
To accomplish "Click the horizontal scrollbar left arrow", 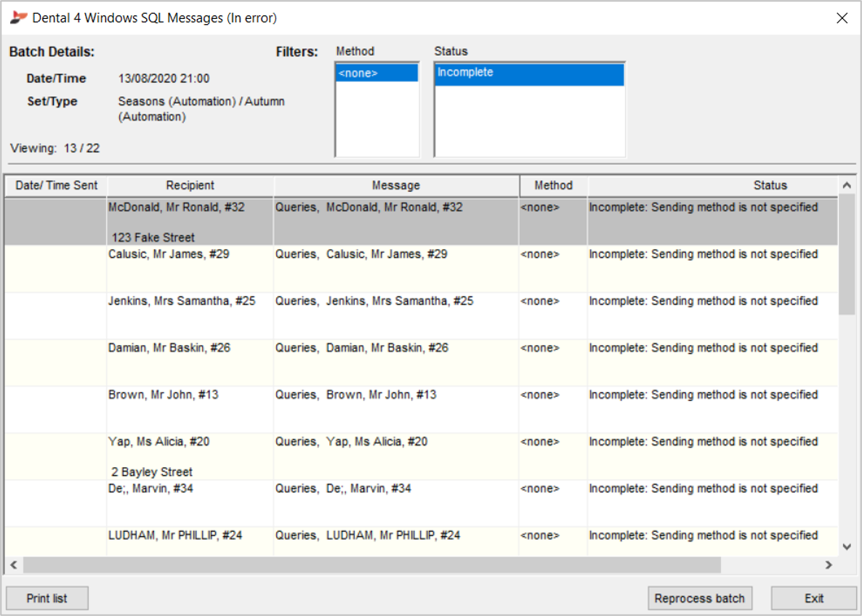I will click(x=14, y=565).
